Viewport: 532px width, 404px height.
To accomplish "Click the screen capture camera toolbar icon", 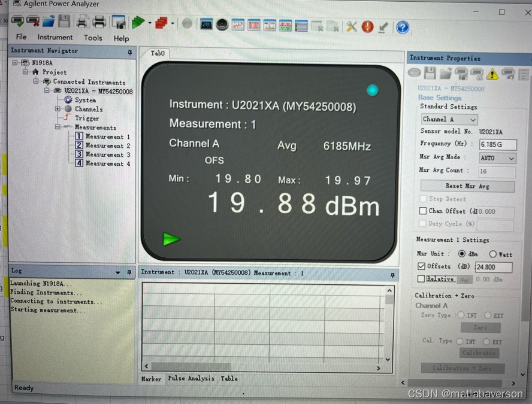I will 119,22.
